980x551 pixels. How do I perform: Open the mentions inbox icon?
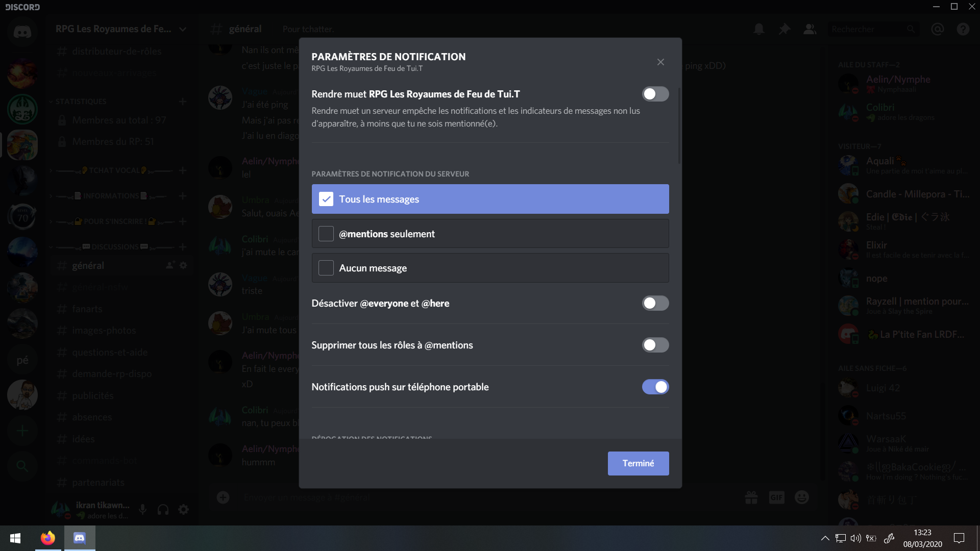(x=938, y=29)
